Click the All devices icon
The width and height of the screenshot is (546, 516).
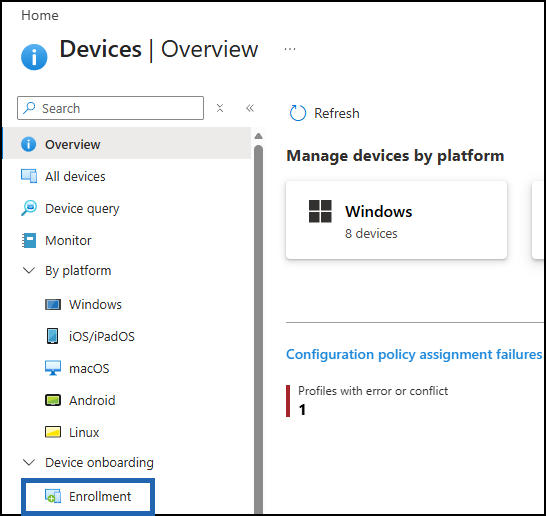(29, 176)
